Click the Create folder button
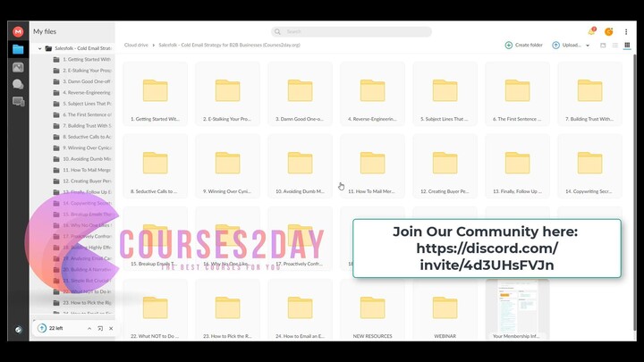The height and width of the screenshot is (362, 644). 524,45
